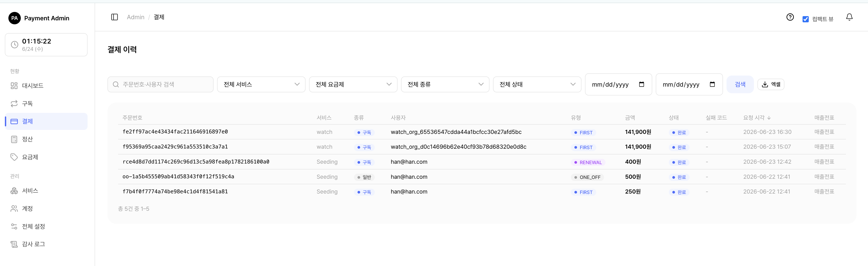Click the 정산 calculator icon

[x=14, y=139]
